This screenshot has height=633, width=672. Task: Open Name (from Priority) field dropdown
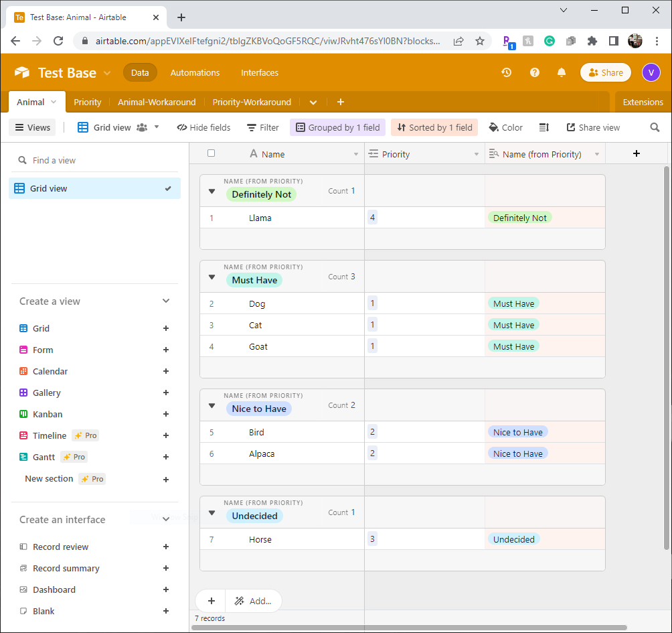tap(596, 154)
